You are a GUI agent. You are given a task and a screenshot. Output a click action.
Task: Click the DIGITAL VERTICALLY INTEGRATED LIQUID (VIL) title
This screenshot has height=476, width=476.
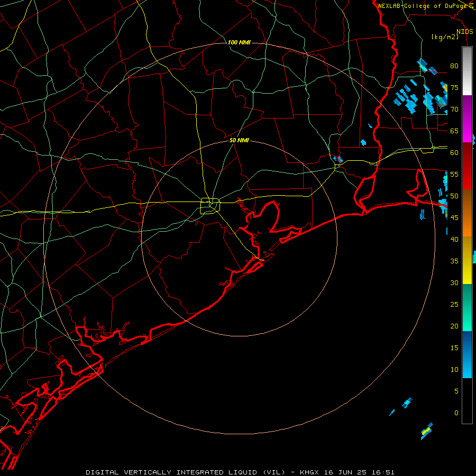click(185, 472)
